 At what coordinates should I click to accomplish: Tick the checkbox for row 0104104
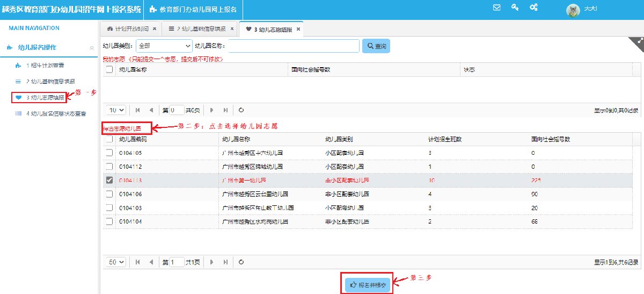pyautogui.click(x=109, y=221)
